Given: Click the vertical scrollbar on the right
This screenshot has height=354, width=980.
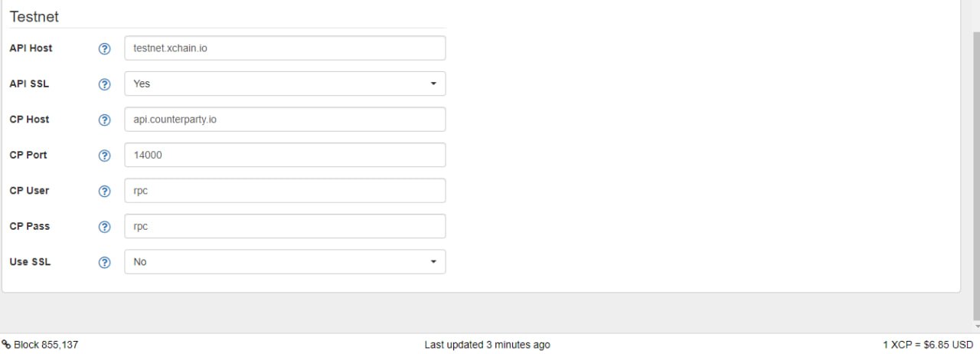Looking at the screenshot, I should 975,175.
